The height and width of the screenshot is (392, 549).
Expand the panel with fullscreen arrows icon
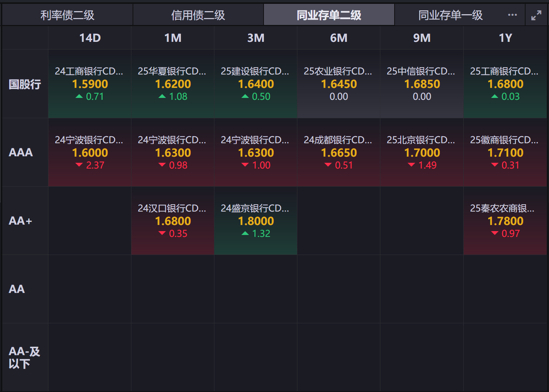(536, 15)
